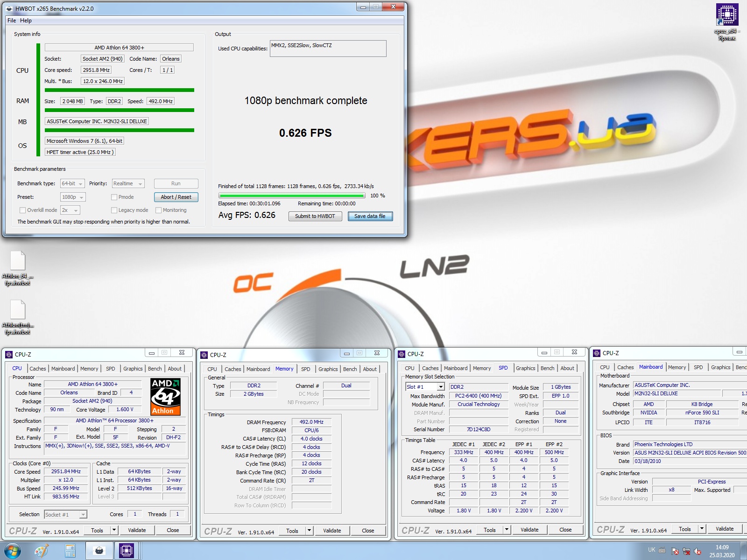Screen dimensions: 747x560
Task: Open the Slot #1 memory slot dropdown
Action: point(425,387)
